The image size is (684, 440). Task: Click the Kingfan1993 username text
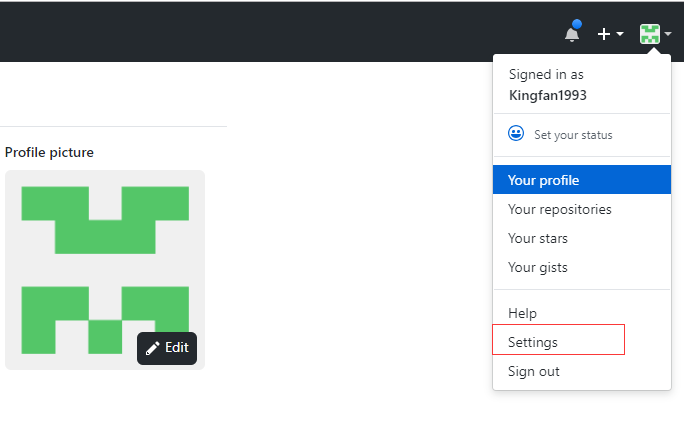[x=548, y=96]
